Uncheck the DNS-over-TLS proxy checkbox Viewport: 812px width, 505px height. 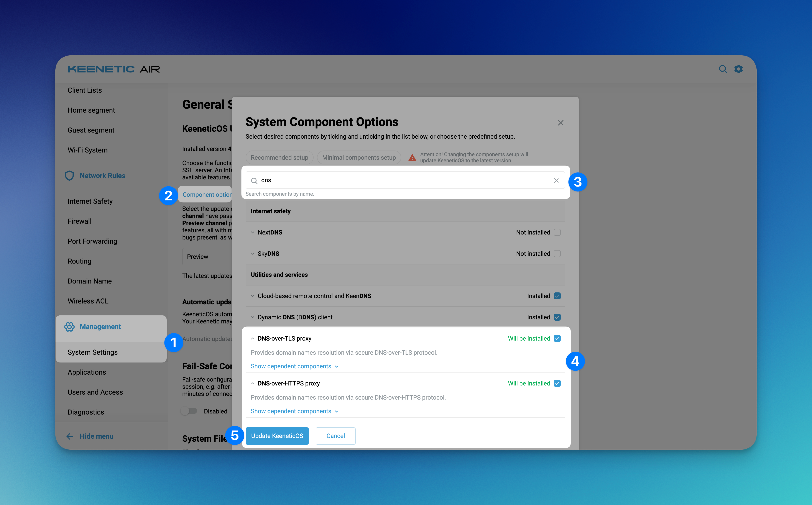557,338
